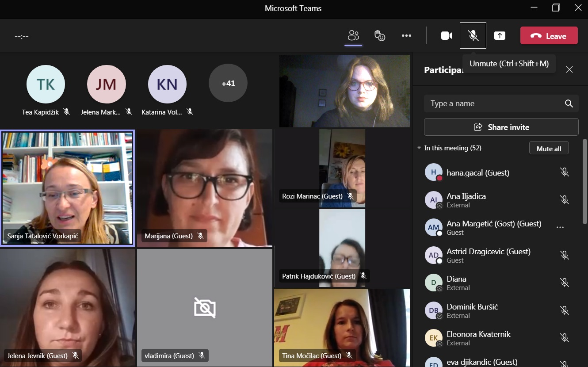Click the name Eleonora Kvaternik in list

(478, 334)
